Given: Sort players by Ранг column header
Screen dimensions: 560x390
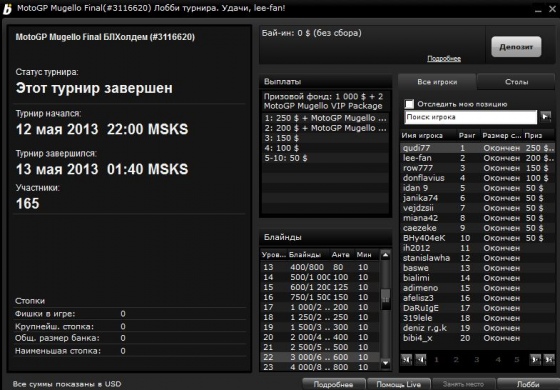Looking at the screenshot, I should 467,135.
